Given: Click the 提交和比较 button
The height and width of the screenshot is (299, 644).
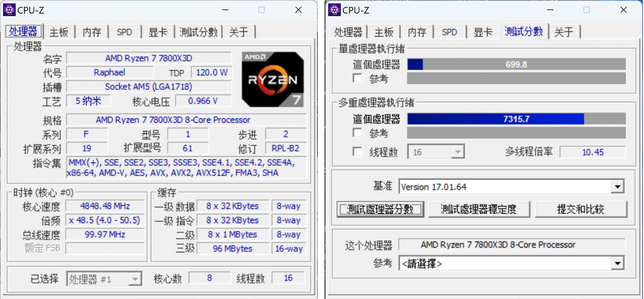Looking at the screenshot, I should [x=581, y=209].
